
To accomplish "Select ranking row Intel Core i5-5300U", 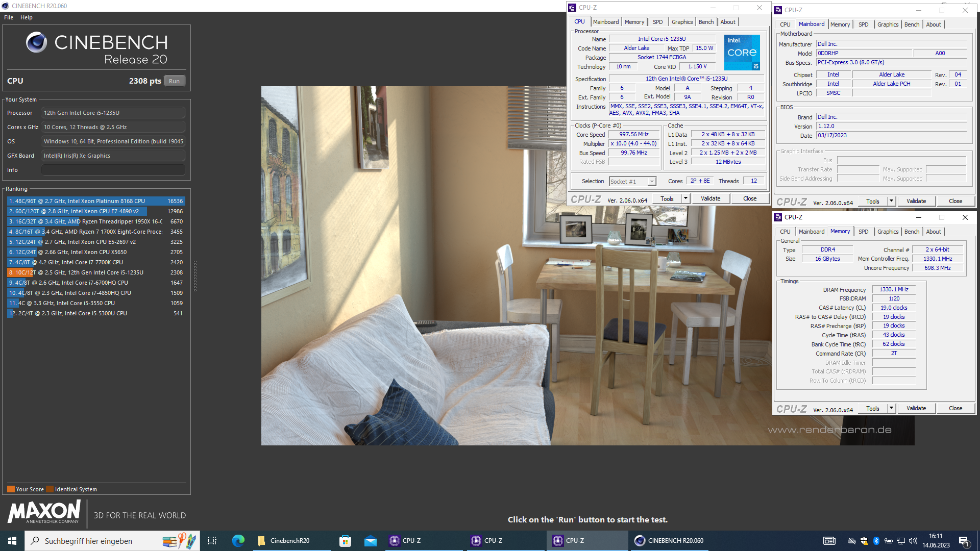I will tap(96, 313).
